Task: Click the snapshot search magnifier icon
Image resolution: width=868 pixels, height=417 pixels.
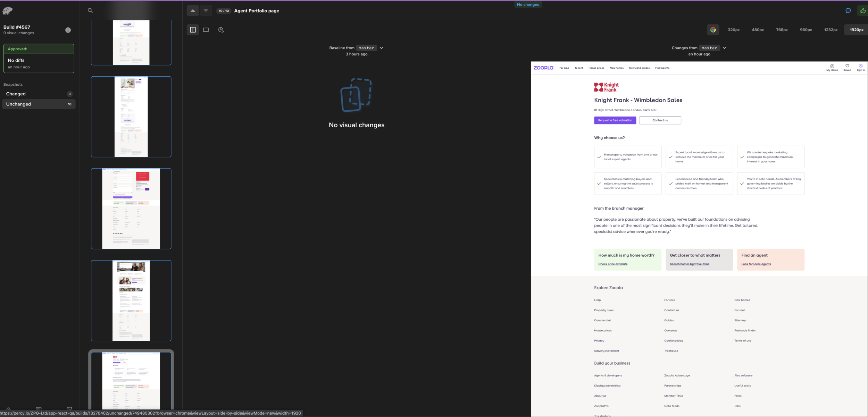Action: click(90, 11)
